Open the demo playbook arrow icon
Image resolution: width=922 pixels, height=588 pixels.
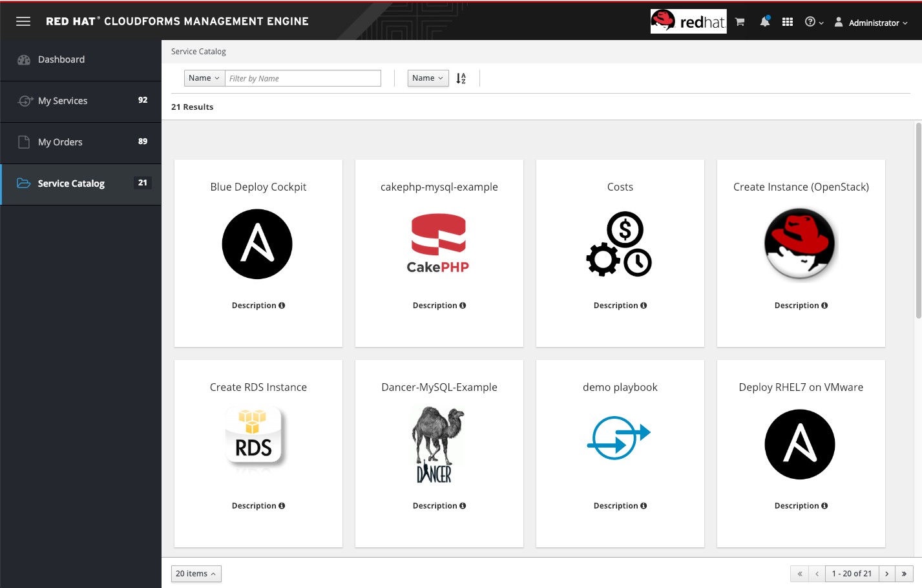618,437
